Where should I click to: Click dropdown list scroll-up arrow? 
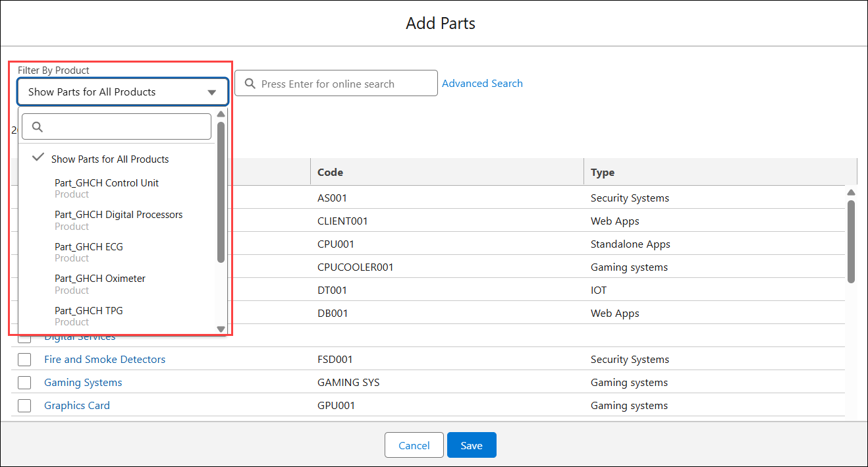pos(221,114)
